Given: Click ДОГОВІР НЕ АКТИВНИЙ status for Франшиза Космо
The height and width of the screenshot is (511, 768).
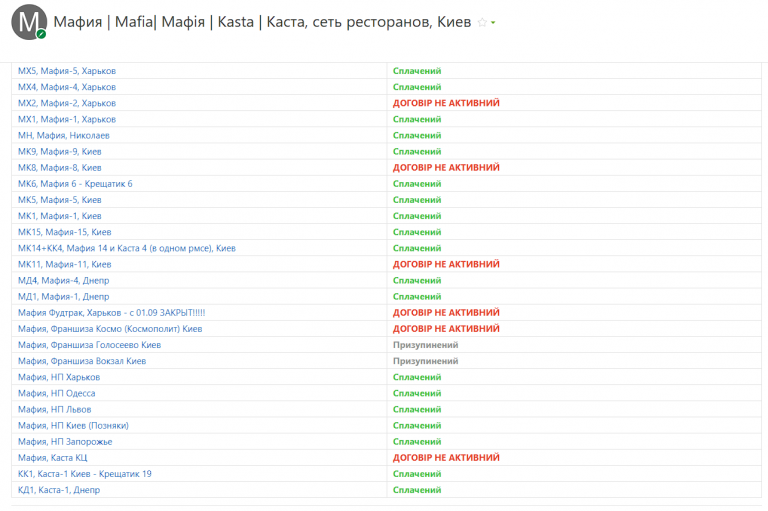Looking at the screenshot, I should click(446, 329).
